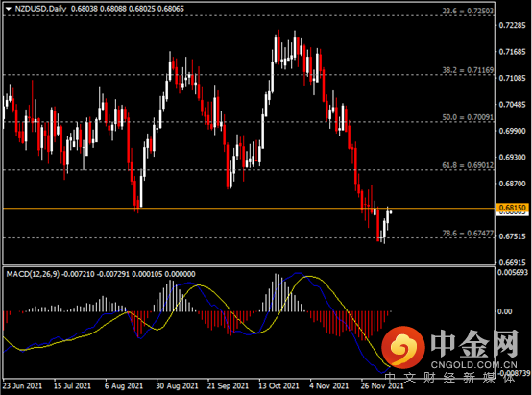This screenshot has height=395, width=532.
Task: Click the 26 Nov 2021 date label
Action: click(x=382, y=386)
